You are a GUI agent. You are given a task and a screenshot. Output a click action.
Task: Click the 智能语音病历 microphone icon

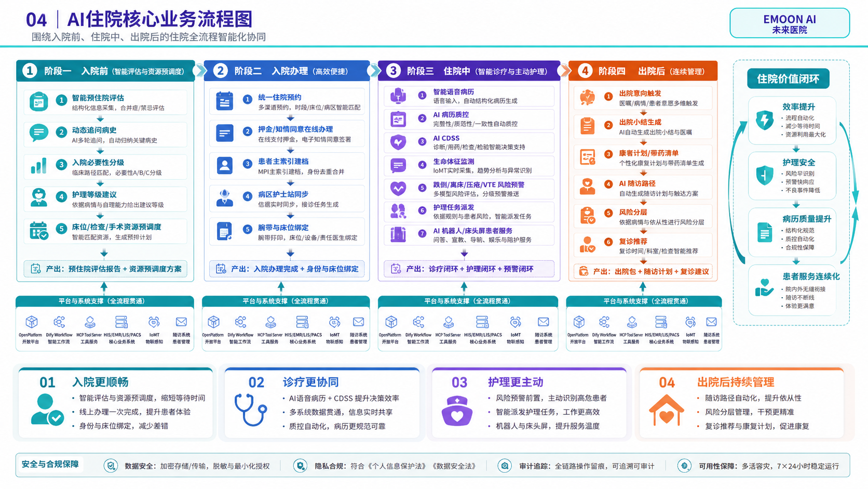(398, 96)
